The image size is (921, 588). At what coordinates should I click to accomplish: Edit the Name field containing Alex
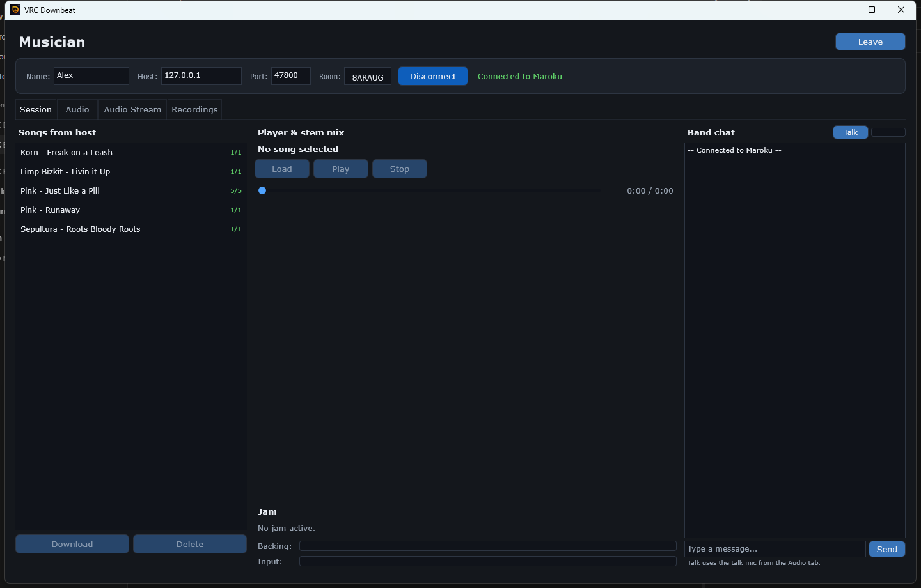[x=91, y=76]
